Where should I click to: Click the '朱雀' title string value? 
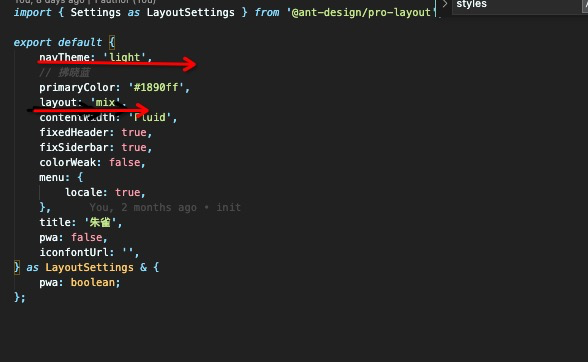[x=100, y=222]
